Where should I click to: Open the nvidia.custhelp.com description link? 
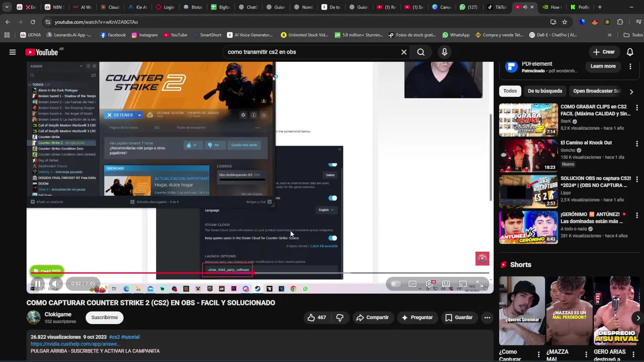[x=75, y=344]
